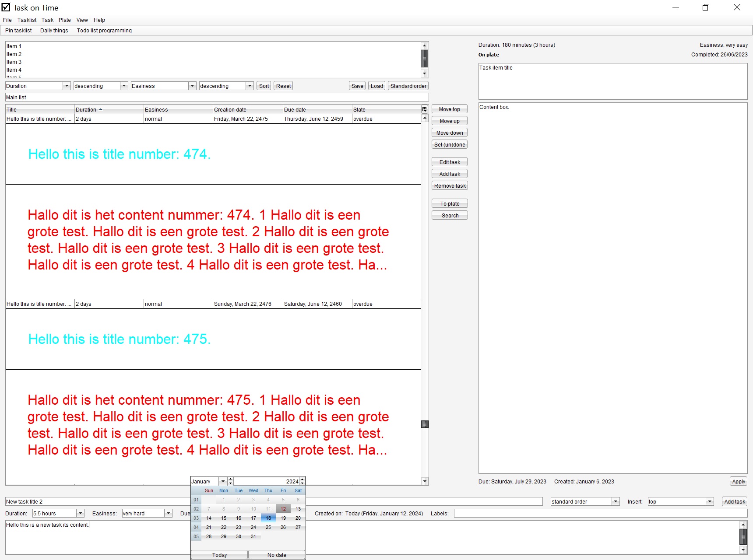Click year spinner up arrow in calendar
753x560 pixels.
[x=302, y=479]
